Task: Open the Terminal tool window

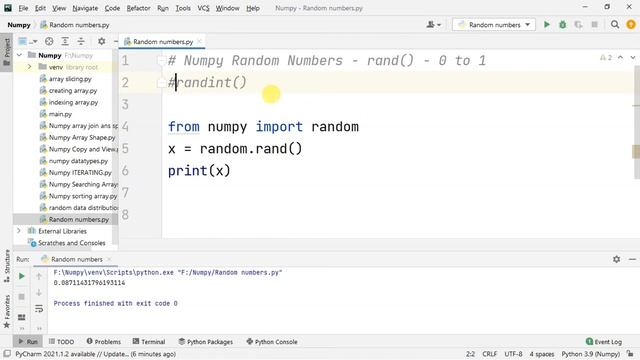Action: (x=149, y=342)
